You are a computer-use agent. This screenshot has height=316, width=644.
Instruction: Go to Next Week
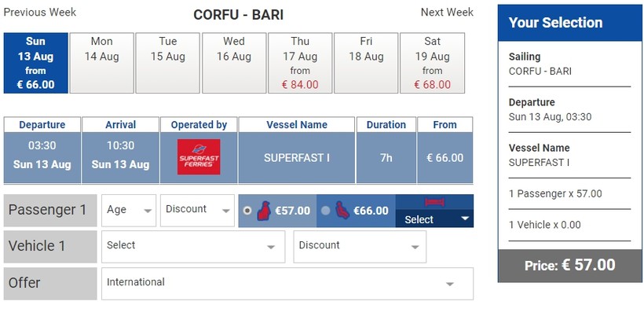pos(447,13)
